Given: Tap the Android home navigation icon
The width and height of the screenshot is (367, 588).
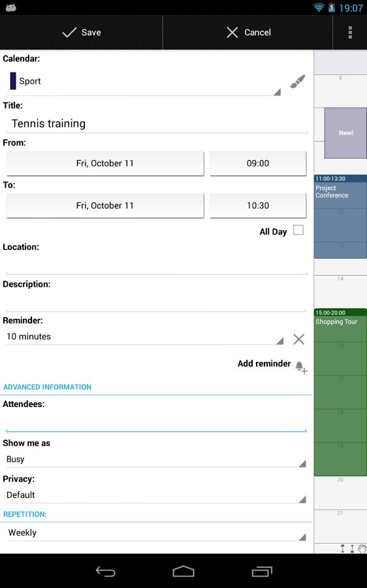Looking at the screenshot, I should (x=183, y=571).
